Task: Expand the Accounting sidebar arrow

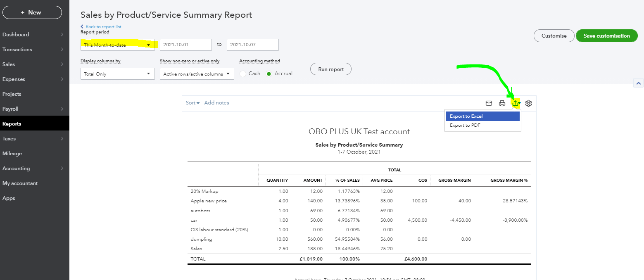Action: tap(62, 168)
